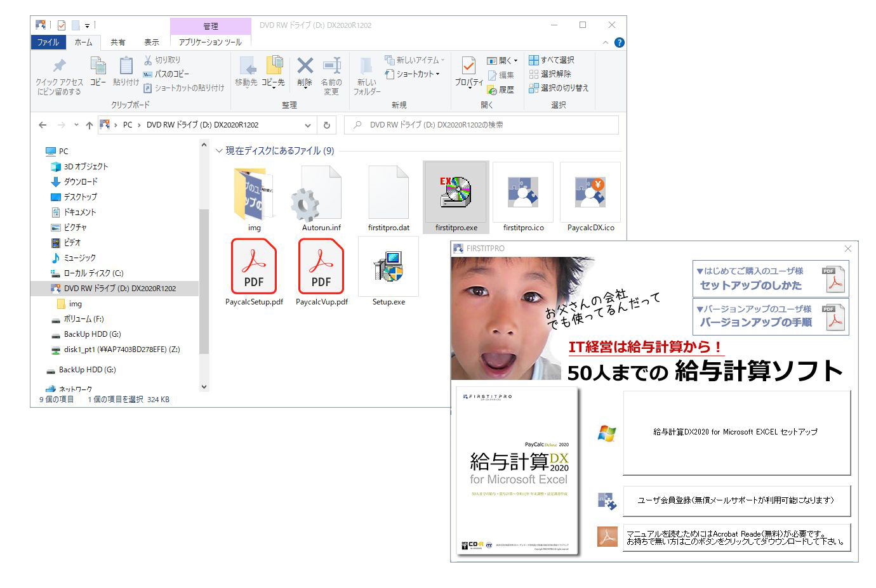Image resolution: width=876 pixels, height=588 pixels.
Task: Click the Paste icon in ribbon
Action: point(126,65)
